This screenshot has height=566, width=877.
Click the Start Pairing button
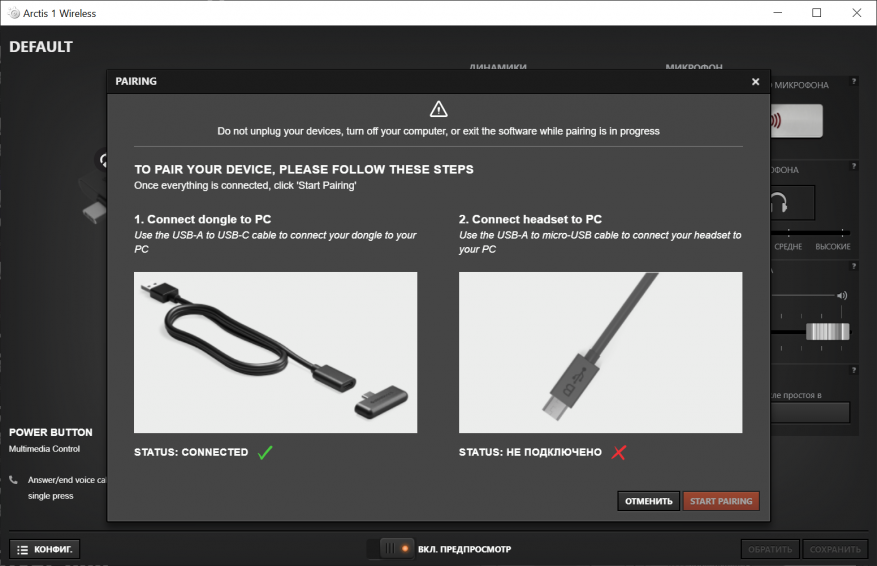click(721, 501)
